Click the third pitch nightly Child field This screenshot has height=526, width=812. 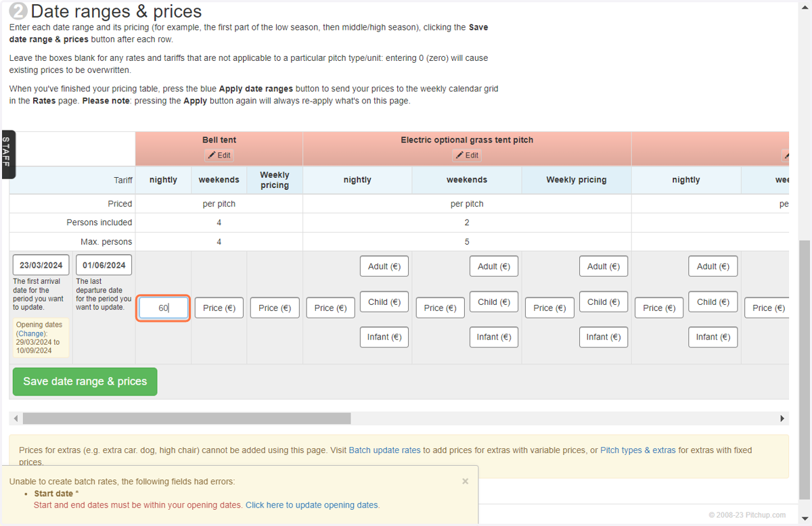pos(713,302)
